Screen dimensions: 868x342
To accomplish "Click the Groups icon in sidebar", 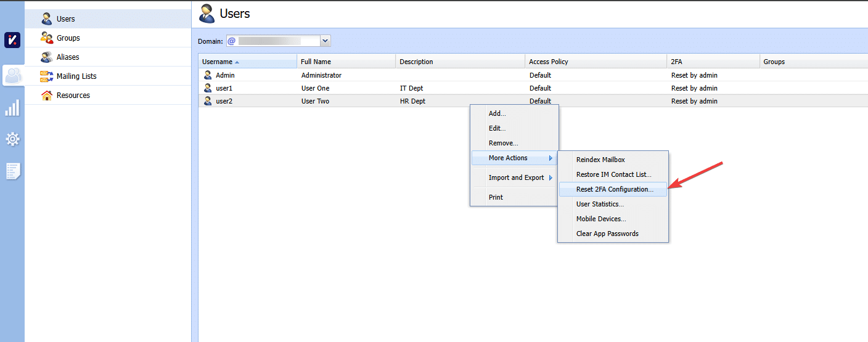I will (x=47, y=38).
